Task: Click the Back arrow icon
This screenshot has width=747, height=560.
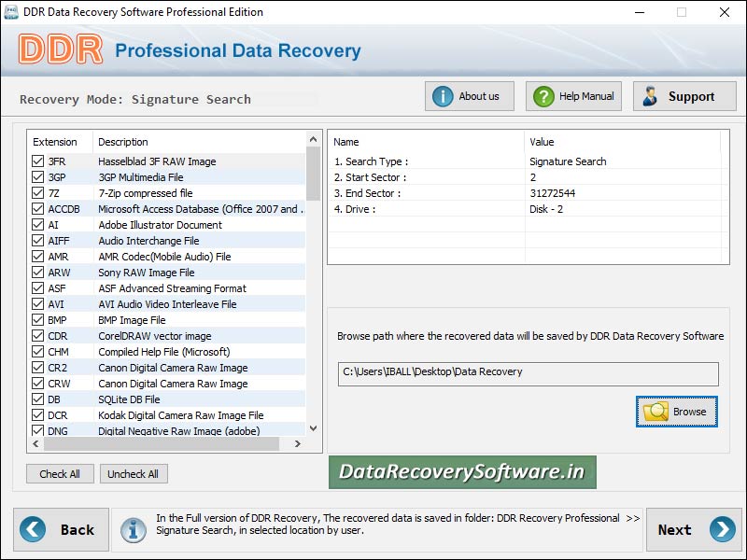Action: pos(34,529)
